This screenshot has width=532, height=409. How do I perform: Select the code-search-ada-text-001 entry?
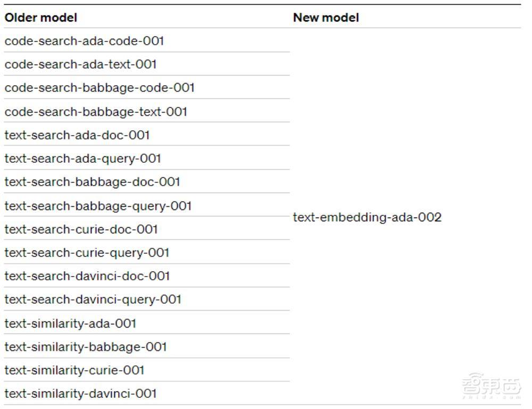80,64
